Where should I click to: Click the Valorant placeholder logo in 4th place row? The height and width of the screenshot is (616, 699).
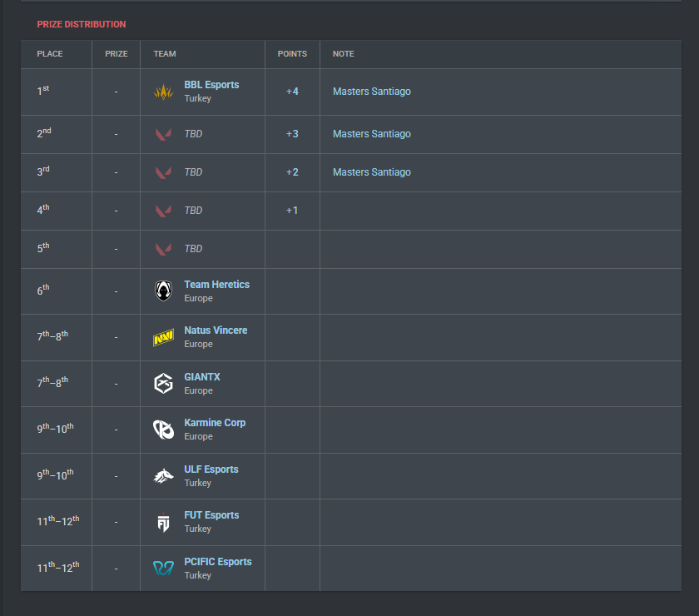click(163, 211)
